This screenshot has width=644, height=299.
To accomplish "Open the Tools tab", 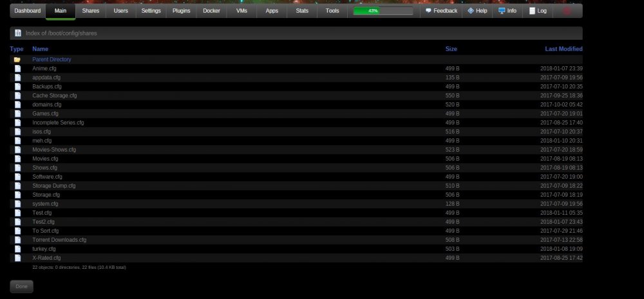I will click(x=332, y=11).
